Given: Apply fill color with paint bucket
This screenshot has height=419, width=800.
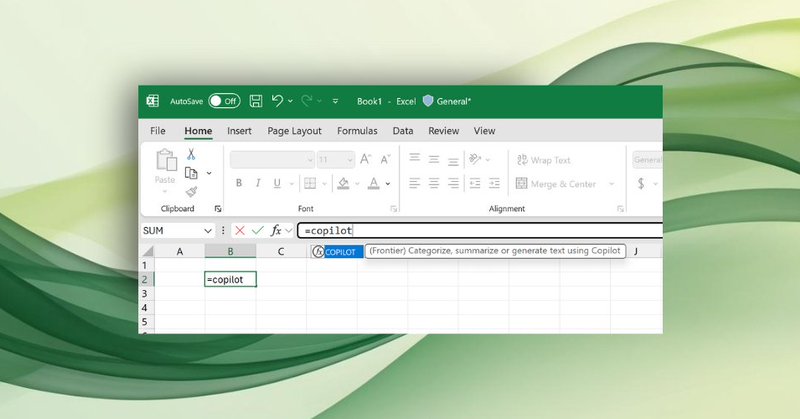Looking at the screenshot, I should (343, 183).
